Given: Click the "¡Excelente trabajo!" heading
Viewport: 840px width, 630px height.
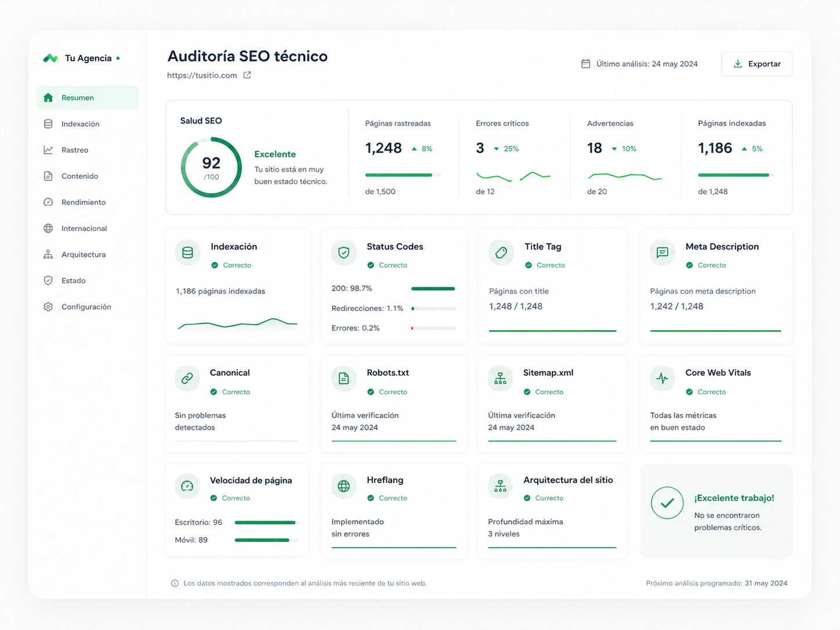Looking at the screenshot, I should [x=734, y=498].
